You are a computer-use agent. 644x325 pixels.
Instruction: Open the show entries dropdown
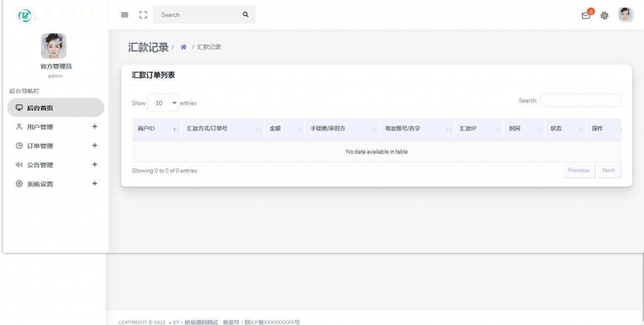pyautogui.click(x=163, y=102)
